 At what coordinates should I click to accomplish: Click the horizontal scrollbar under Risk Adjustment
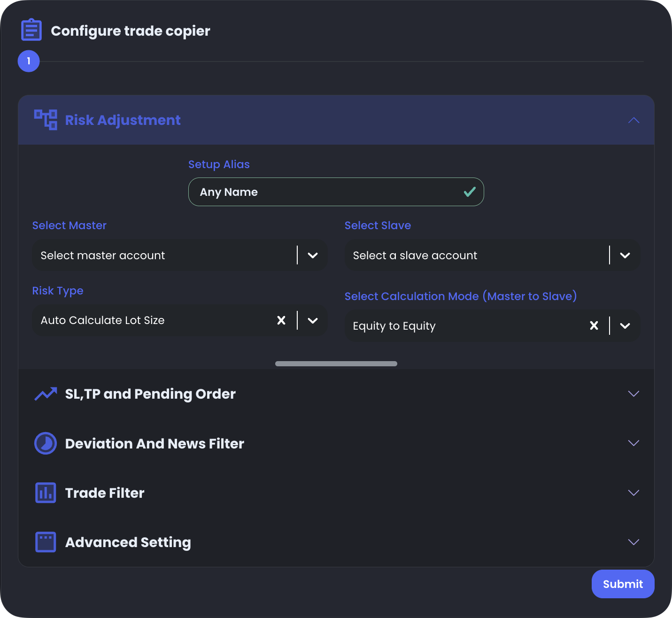tap(336, 364)
